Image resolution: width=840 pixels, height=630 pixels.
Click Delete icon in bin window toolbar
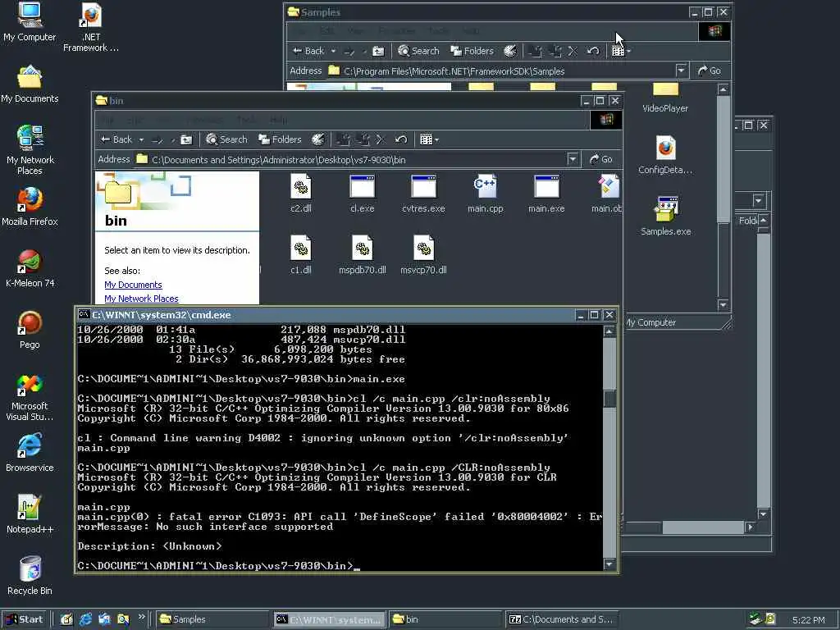(x=381, y=139)
